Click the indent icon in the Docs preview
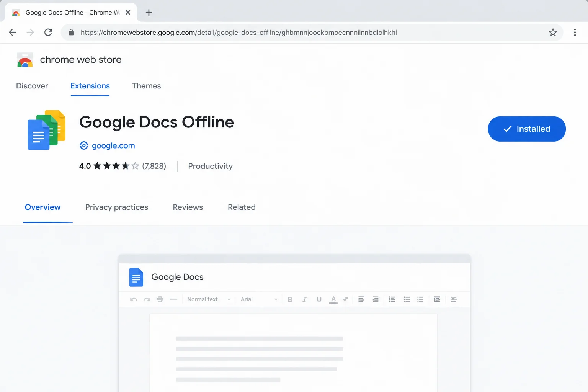 [x=437, y=299]
